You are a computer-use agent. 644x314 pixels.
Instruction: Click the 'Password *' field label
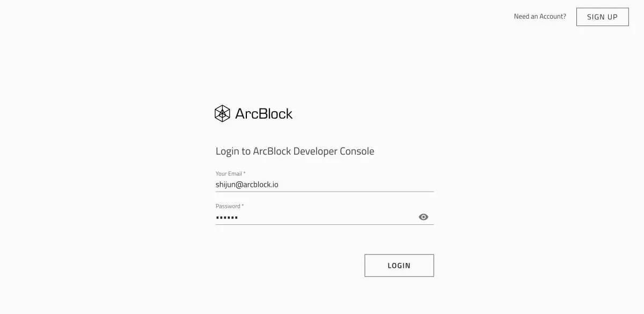click(230, 206)
